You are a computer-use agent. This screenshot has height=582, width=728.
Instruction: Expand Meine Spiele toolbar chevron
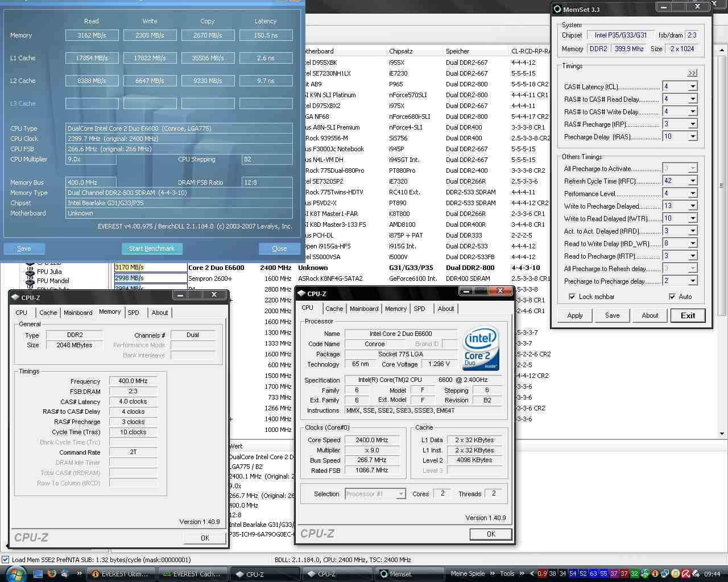(x=493, y=573)
